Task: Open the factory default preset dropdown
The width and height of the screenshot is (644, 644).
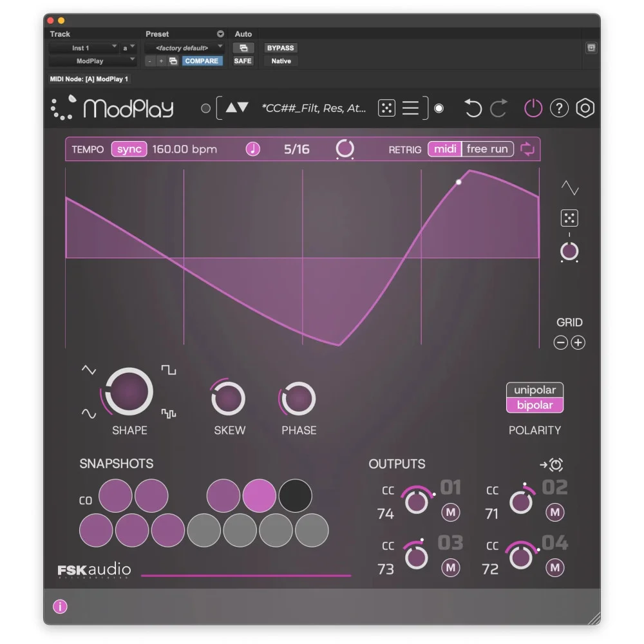Action: click(184, 48)
